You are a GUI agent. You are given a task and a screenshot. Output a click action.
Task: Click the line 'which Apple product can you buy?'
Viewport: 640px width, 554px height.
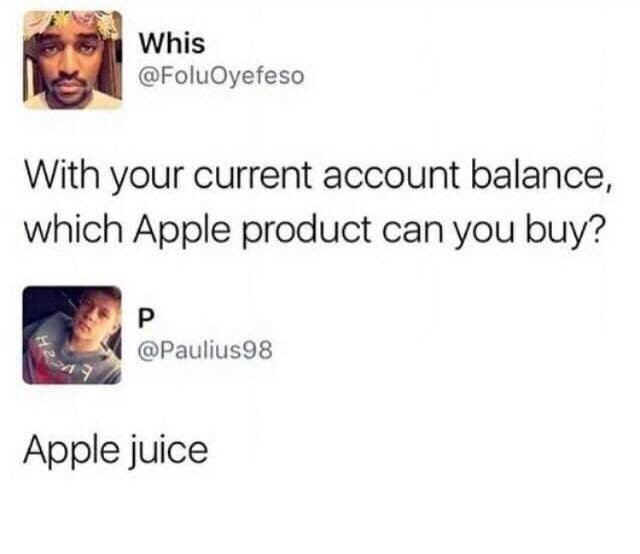(313, 230)
